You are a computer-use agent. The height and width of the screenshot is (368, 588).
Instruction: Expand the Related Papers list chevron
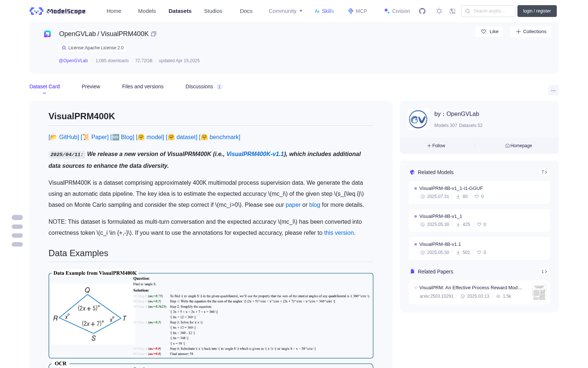pos(544,272)
